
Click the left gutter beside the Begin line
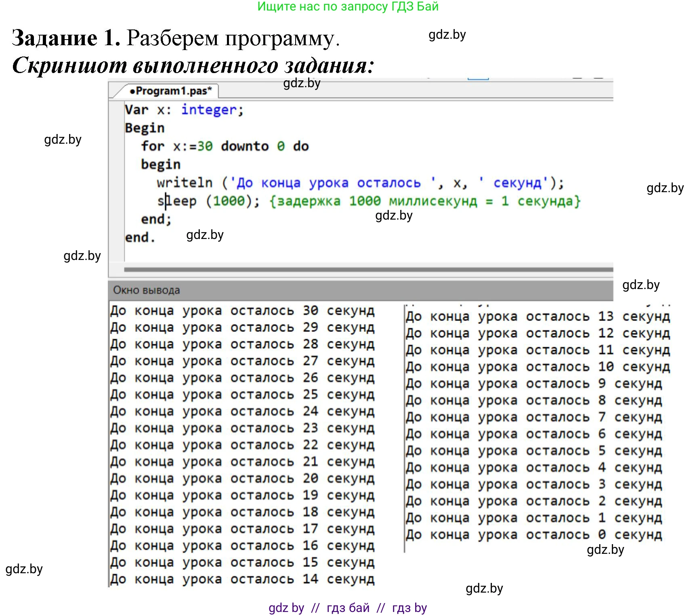tap(116, 128)
